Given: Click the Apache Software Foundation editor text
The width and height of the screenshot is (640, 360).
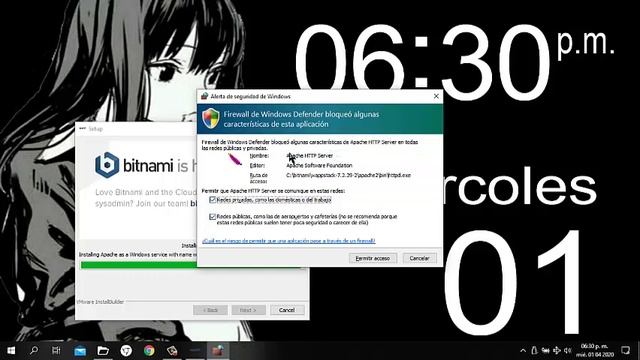Looking at the screenshot, I should [x=319, y=165].
